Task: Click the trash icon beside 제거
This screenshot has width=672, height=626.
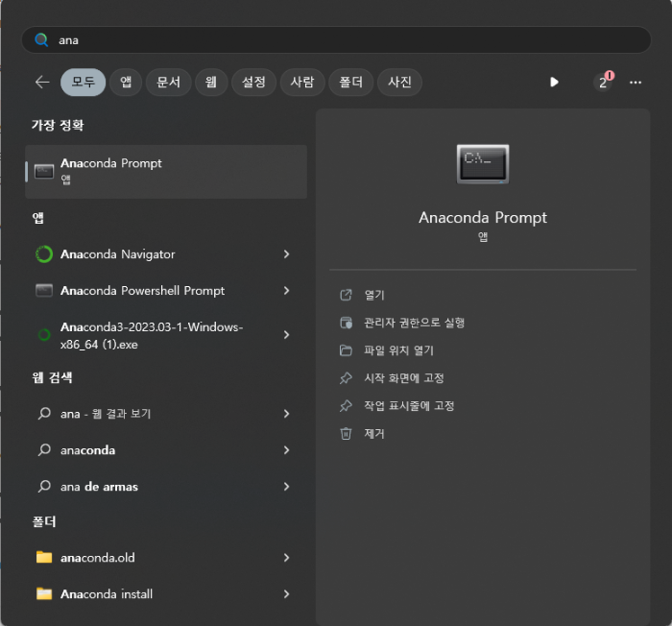Action: pos(346,433)
